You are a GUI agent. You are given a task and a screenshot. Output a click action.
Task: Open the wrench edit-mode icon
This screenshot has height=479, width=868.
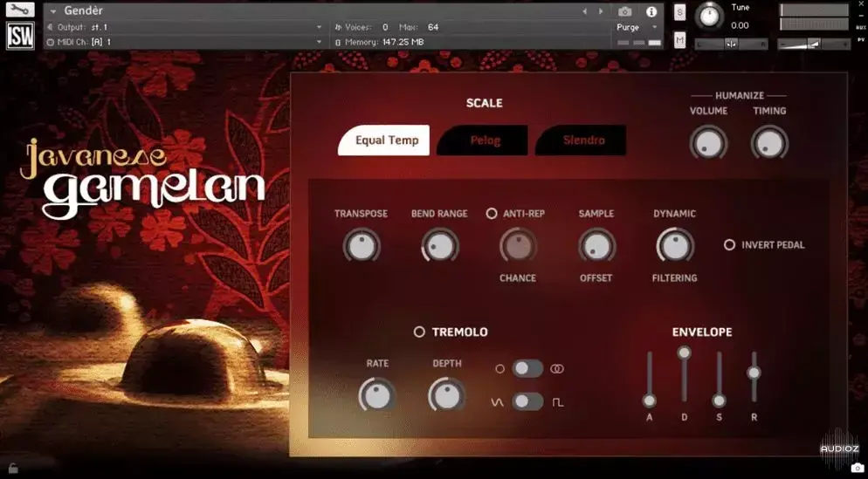[x=20, y=10]
